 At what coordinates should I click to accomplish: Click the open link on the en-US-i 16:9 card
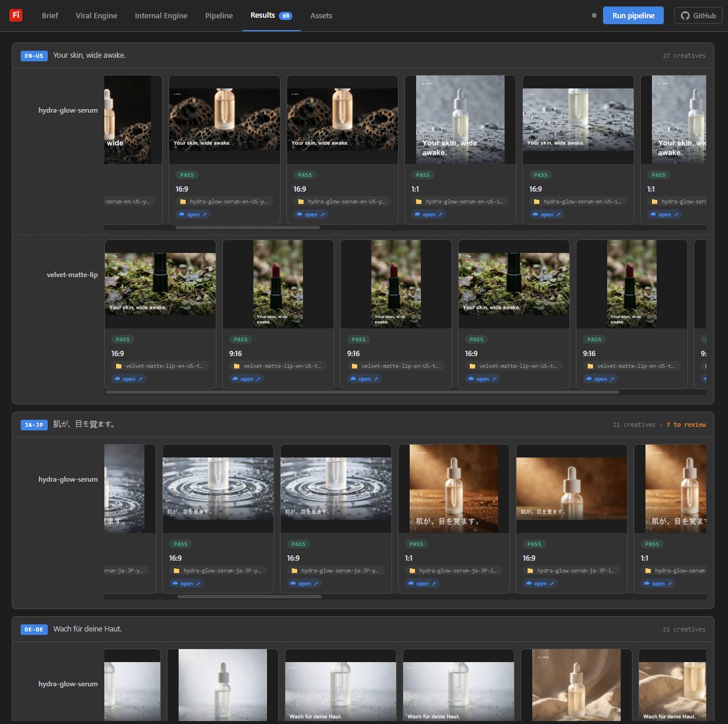(547, 215)
